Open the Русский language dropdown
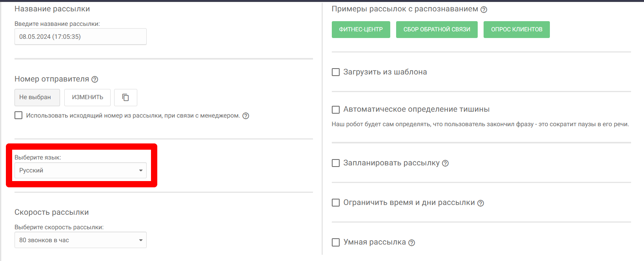This screenshot has width=644, height=261. click(x=80, y=170)
